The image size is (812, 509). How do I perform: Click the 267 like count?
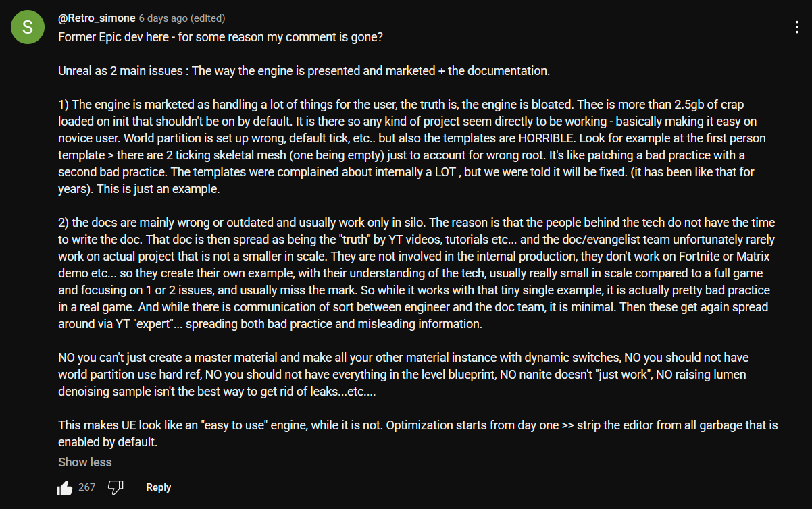click(86, 487)
